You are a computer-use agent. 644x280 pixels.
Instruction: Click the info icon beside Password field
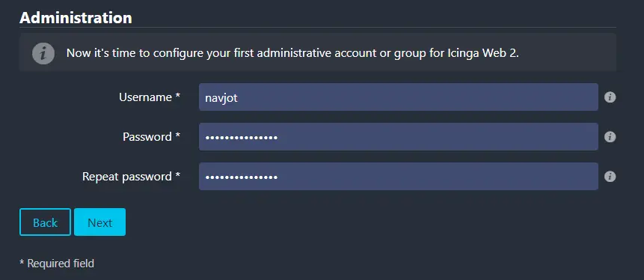[x=610, y=137]
